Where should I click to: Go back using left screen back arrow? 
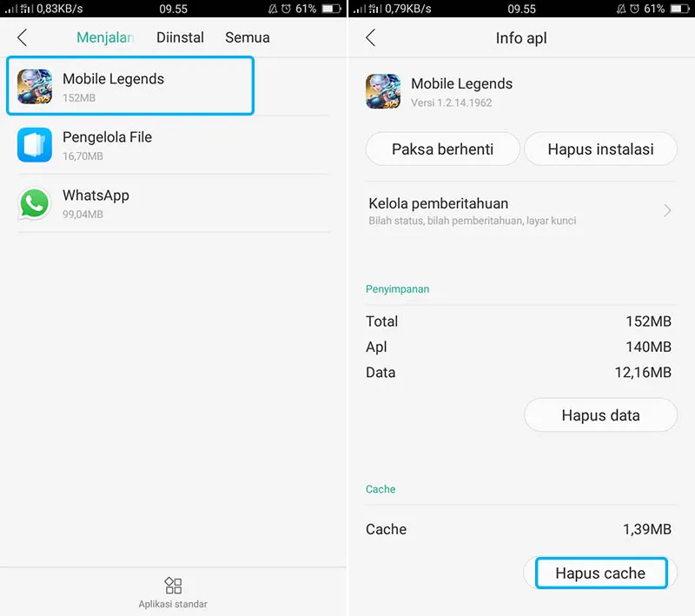[x=23, y=37]
